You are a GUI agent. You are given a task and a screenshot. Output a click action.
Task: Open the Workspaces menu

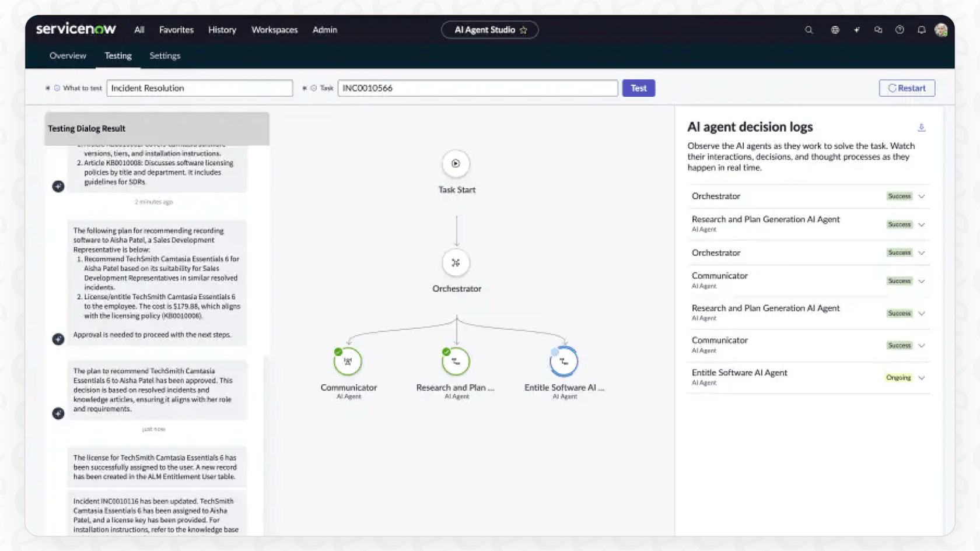point(274,30)
